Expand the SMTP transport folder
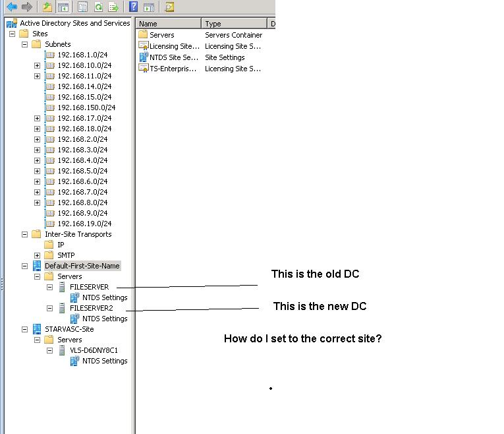504x434 pixels. click(38, 255)
